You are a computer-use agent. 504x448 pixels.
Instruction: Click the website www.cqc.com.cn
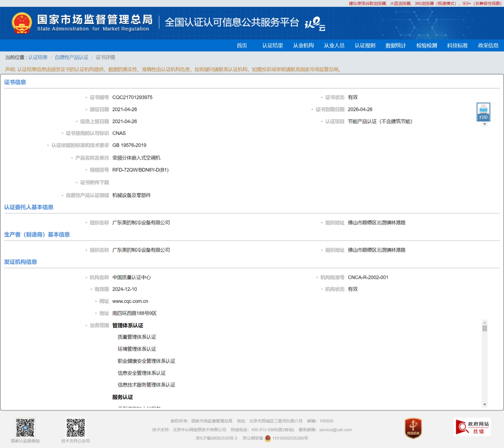point(130,301)
